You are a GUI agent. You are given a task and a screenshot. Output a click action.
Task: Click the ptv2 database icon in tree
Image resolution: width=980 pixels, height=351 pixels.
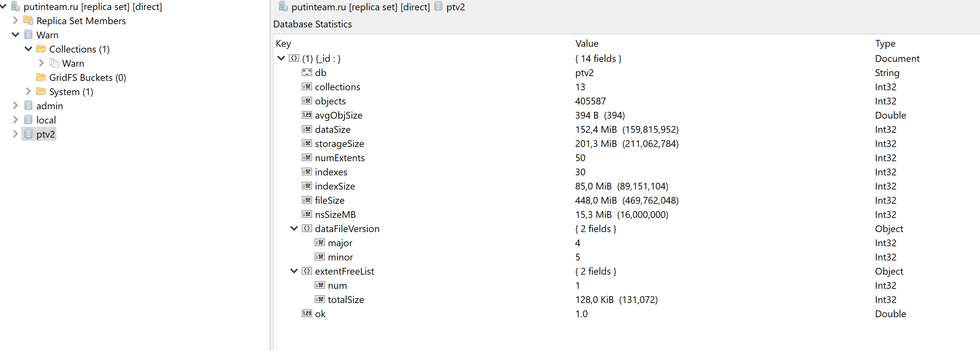[x=28, y=134]
